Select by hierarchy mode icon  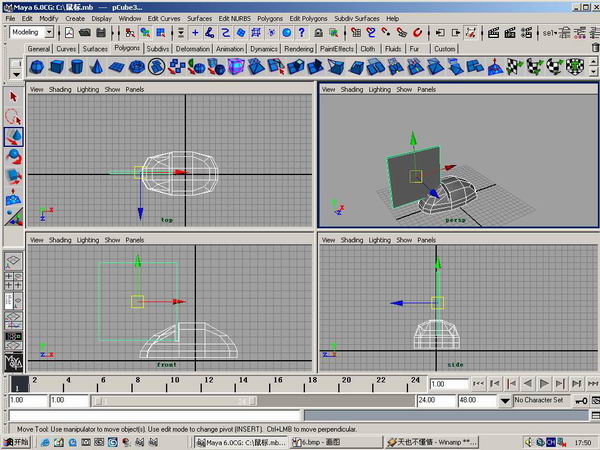(x=130, y=33)
